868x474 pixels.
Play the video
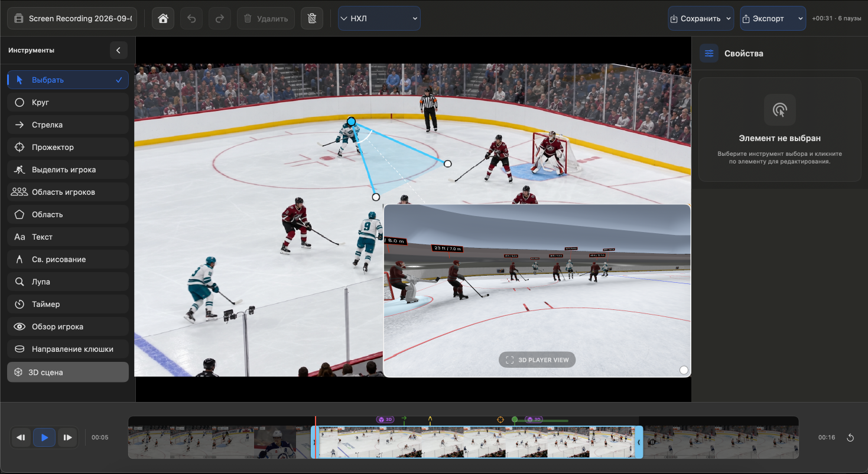click(x=44, y=437)
